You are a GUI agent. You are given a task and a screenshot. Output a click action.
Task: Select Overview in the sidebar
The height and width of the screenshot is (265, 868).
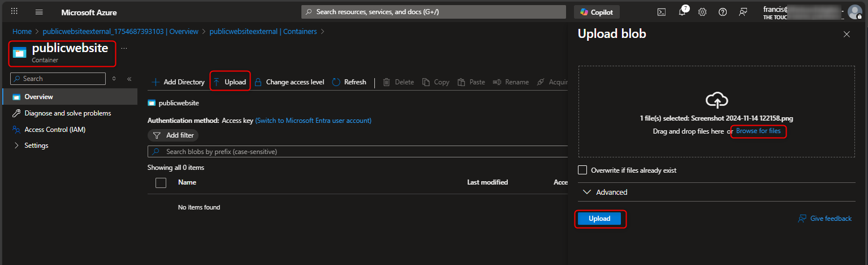[69, 97]
